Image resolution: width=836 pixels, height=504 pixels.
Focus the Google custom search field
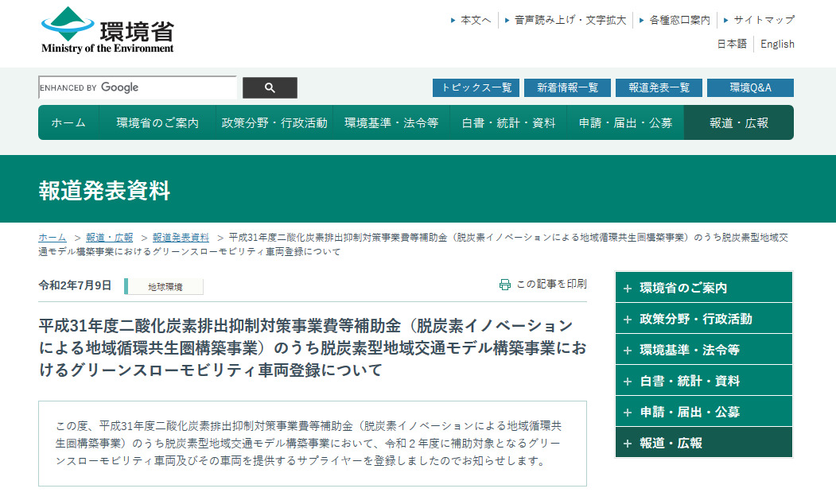[x=137, y=87]
